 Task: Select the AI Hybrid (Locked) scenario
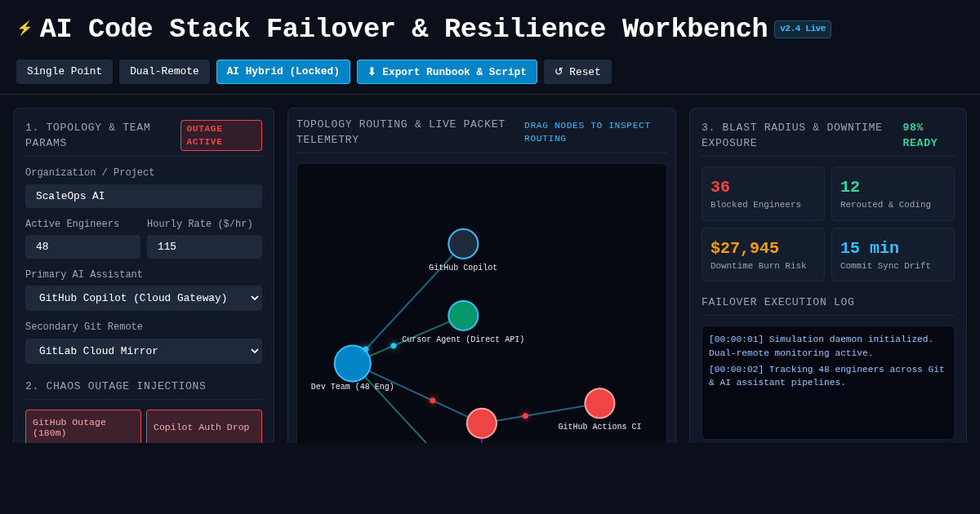pyautogui.click(x=283, y=72)
